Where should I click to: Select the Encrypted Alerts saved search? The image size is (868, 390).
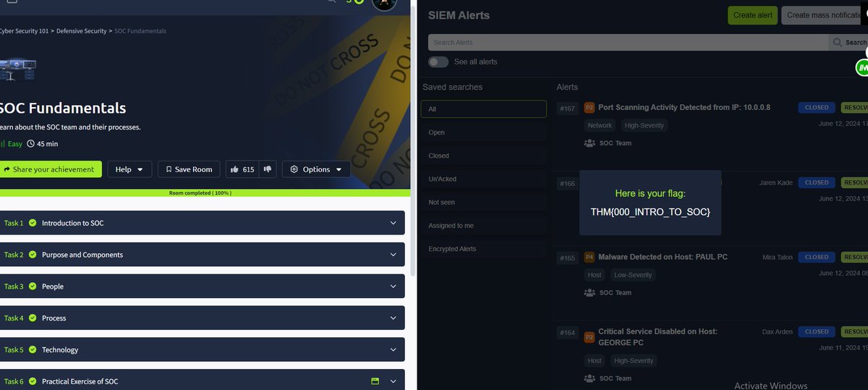pos(483,249)
